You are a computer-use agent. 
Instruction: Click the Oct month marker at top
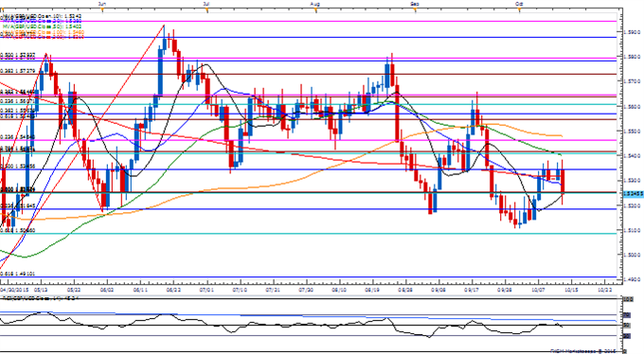tap(519, 4)
